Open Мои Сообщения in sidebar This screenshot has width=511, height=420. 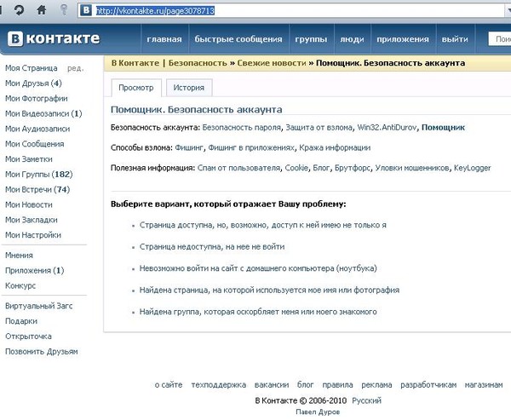[35, 144]
